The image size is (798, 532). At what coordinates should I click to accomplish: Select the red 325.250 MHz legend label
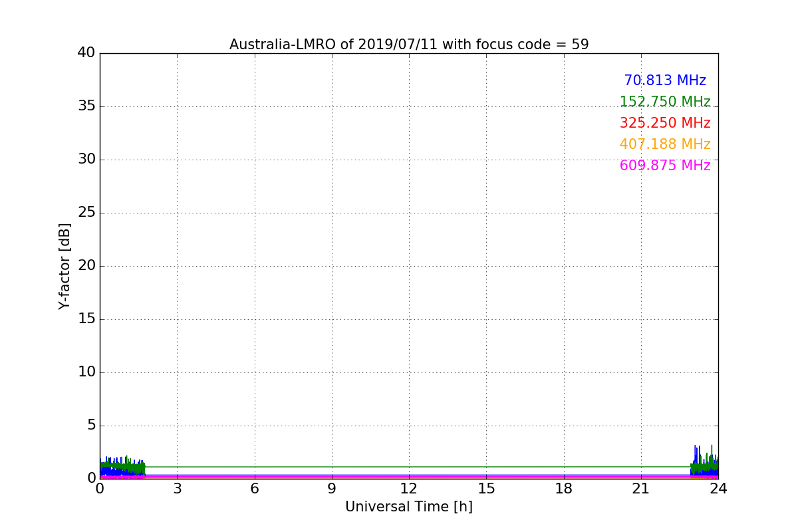coord(665,123)
